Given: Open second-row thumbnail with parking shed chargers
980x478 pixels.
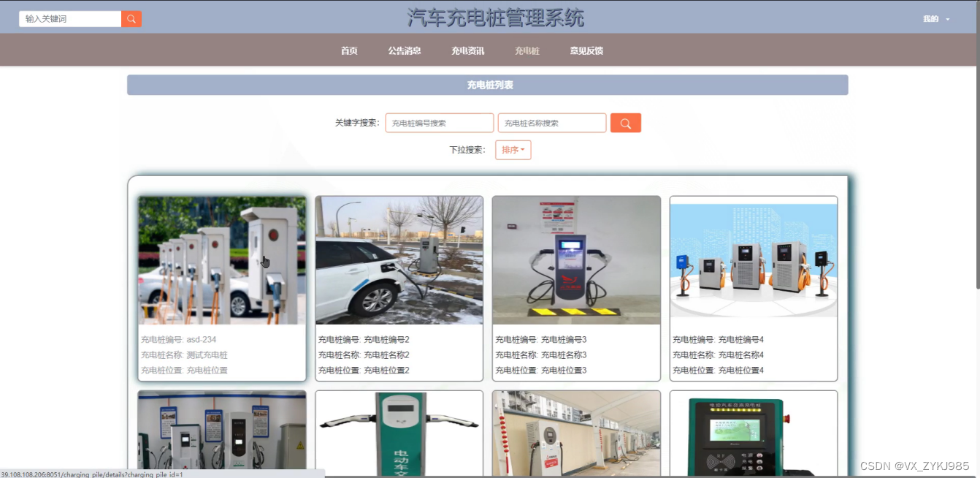Looking at the screenshot, I should point(576,433).
